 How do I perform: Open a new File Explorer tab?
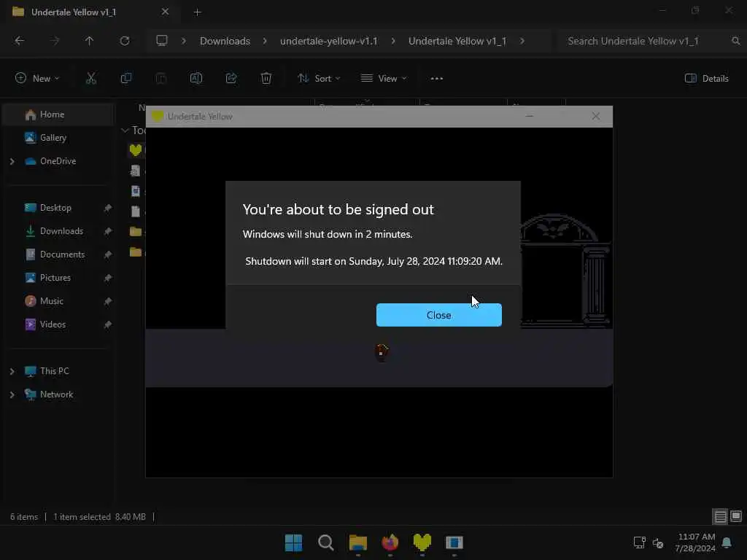point(197,12)
